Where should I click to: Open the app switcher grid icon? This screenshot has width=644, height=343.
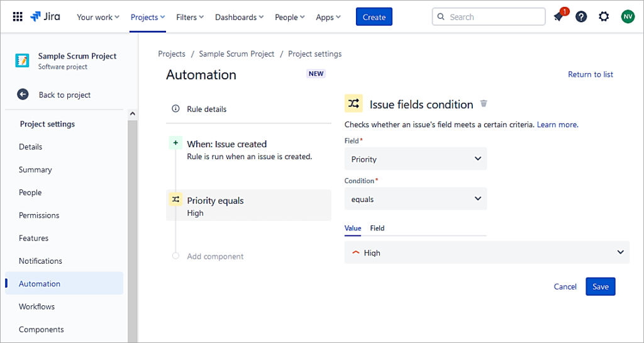18,17
